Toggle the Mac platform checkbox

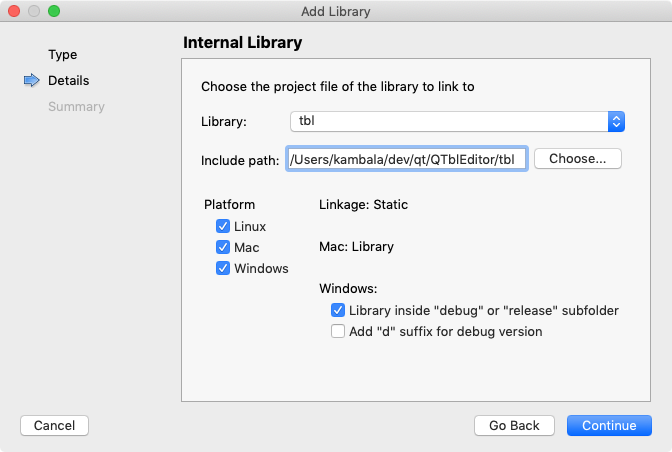(x=223, y=247)
